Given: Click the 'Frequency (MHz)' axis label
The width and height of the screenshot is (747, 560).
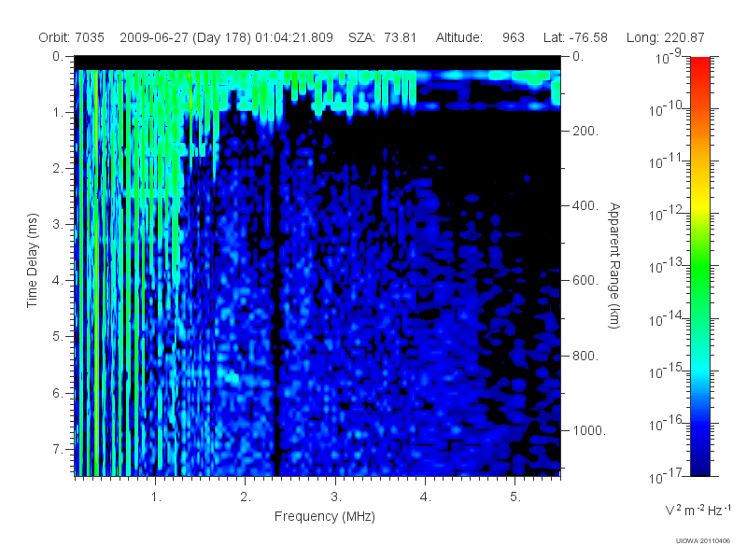Looking at the screenshot, I should point(324,516).
